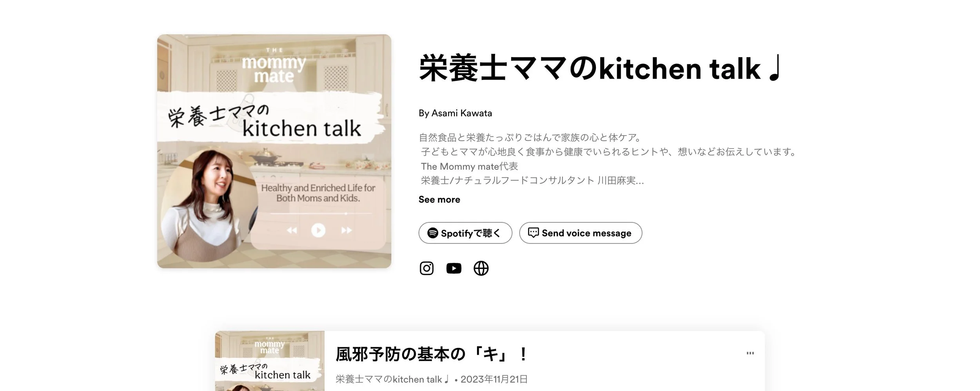Click the voice message speech bubble icon
This screenshot has height=391, width=980.
[533, 233]
